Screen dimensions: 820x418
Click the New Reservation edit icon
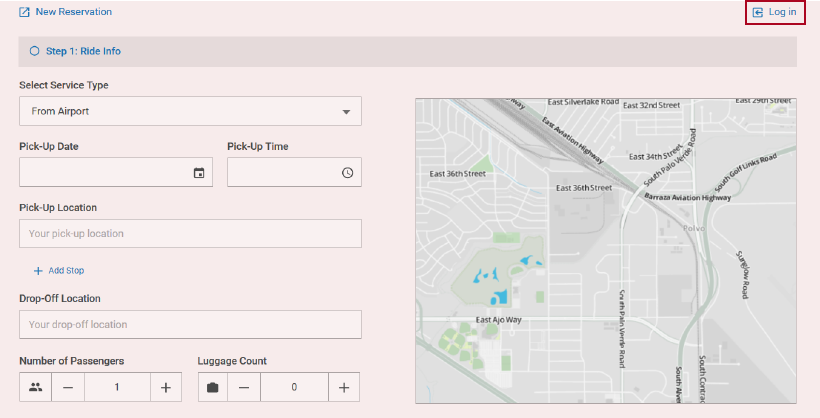pyautogui.click(x=24, y=12)
